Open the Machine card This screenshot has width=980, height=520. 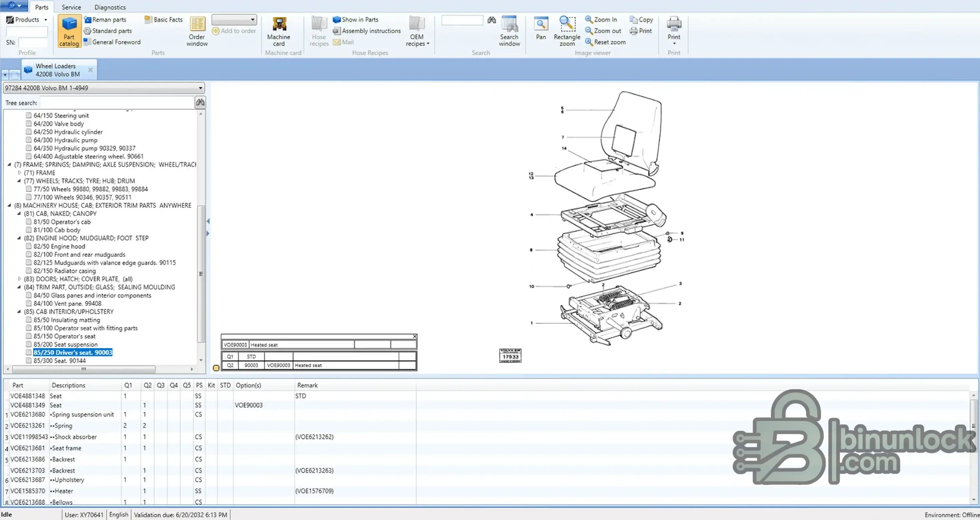(x=279, y=31)
